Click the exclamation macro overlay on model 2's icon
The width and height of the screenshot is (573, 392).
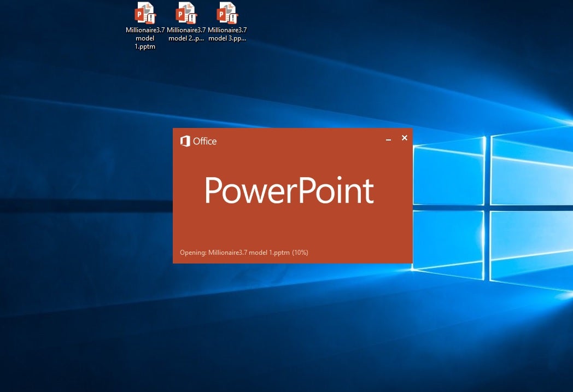tap(191, 17)
